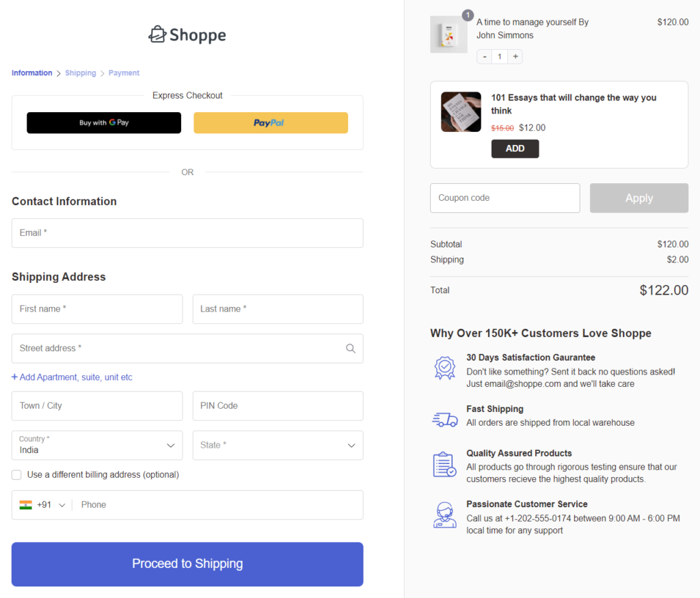Select the Payment breadcrumb step
Image resolution: width=700 pixels, height=598 pixels.
coord(124,72)
